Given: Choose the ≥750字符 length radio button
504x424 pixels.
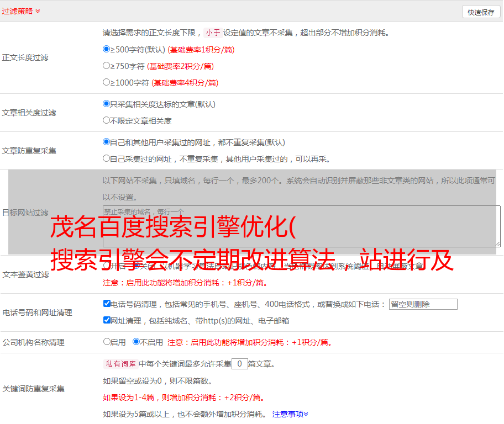Looking at the screenshot, I should (x=107, y=66).
